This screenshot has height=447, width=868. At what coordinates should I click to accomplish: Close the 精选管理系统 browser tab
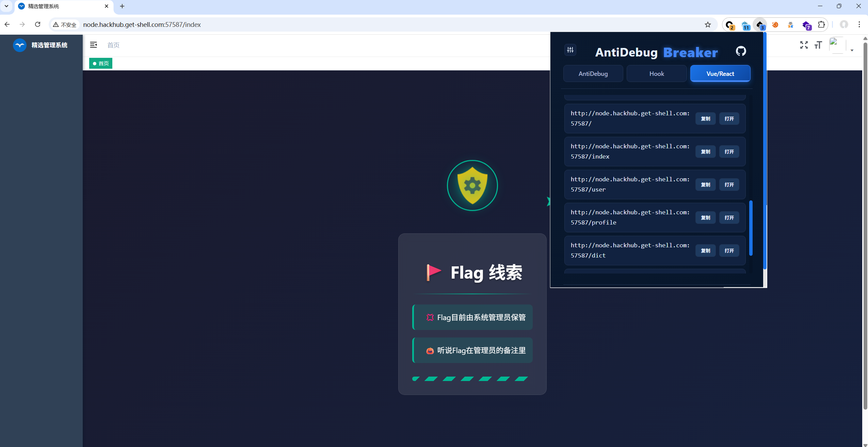[107, 6]
